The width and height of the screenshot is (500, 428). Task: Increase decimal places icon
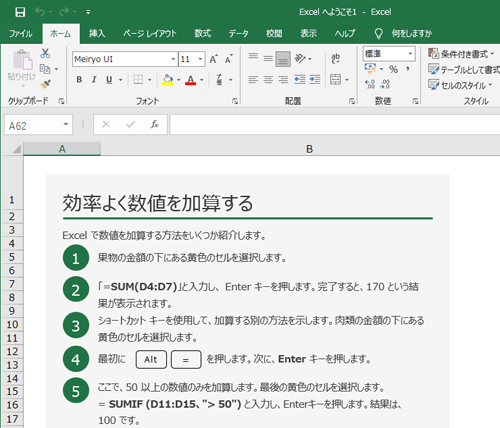(370, 84)
